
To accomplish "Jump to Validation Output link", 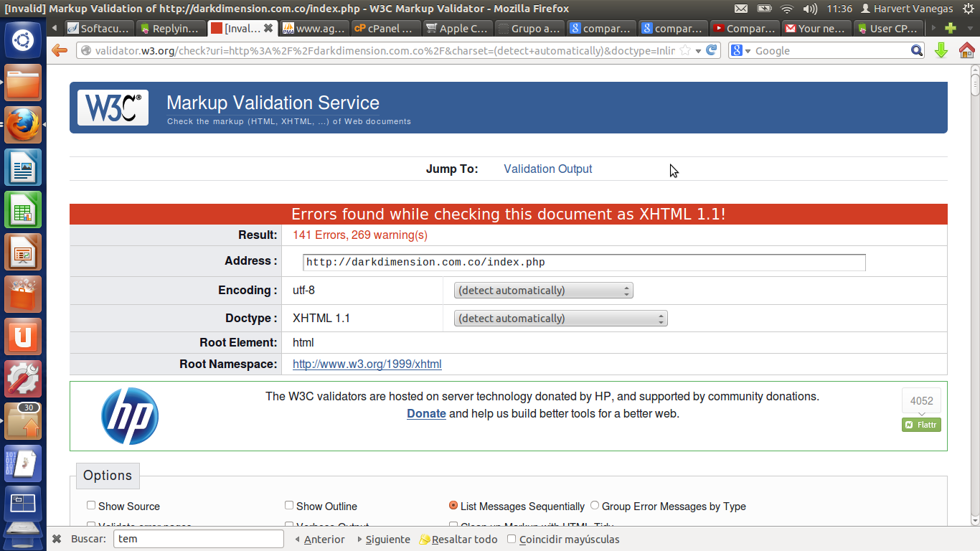I will [548, 169].
